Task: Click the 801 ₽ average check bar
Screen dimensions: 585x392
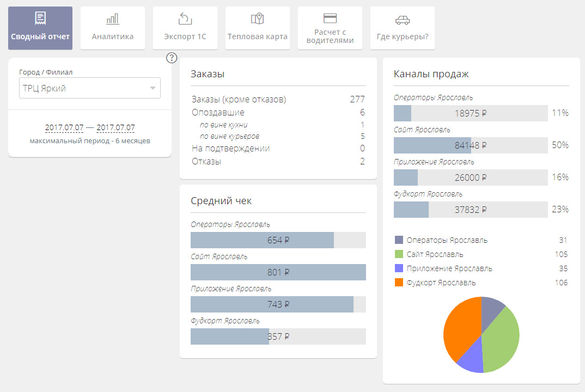Action: (278, 272)
